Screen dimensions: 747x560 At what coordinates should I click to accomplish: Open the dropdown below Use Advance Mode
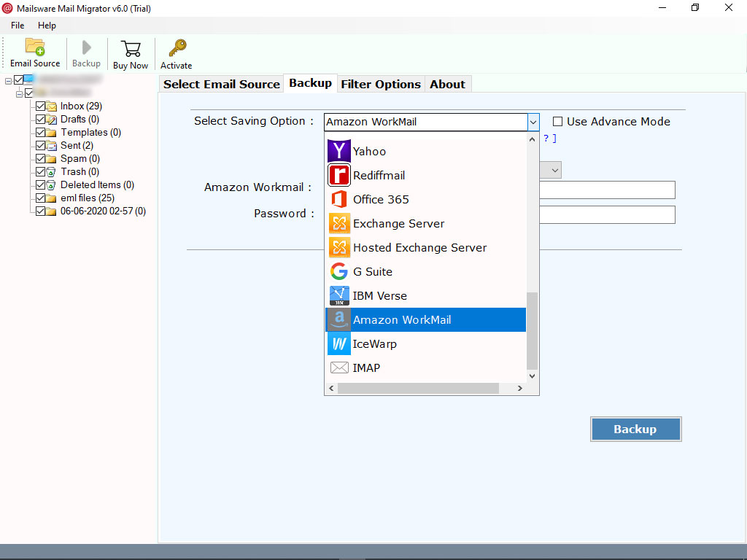click(x=552, y=170)
